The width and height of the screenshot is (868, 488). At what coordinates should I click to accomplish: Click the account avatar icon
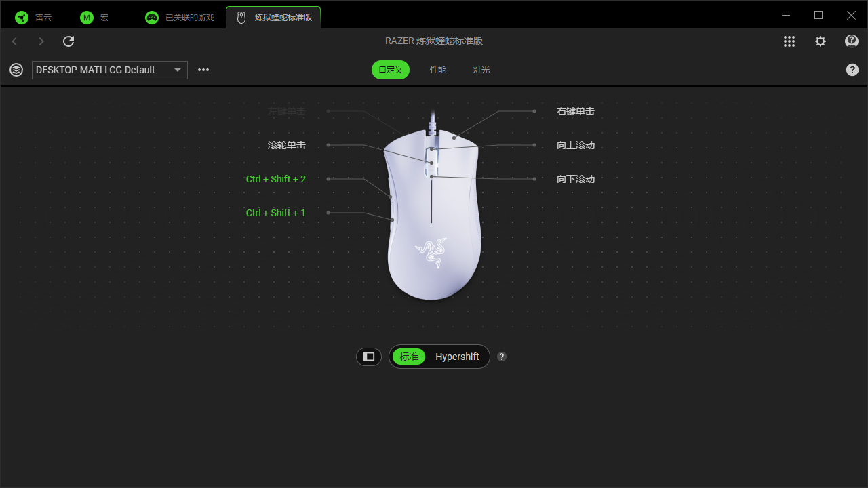pos(851,41)
